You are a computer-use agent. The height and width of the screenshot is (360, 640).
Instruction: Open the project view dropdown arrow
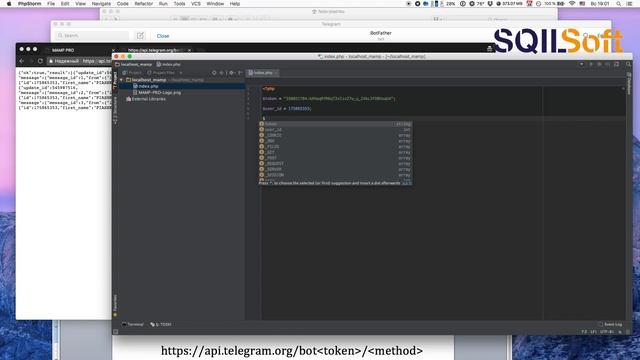click(x=181, y=73)
